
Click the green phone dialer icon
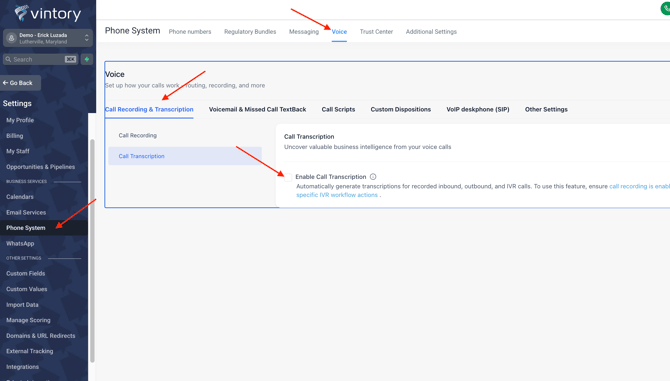point(666,8)
